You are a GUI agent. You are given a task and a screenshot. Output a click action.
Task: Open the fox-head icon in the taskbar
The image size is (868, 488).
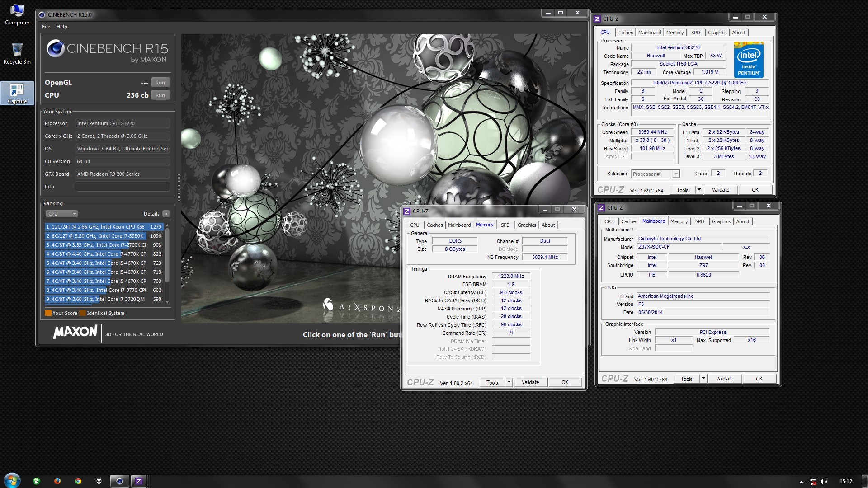99,481
